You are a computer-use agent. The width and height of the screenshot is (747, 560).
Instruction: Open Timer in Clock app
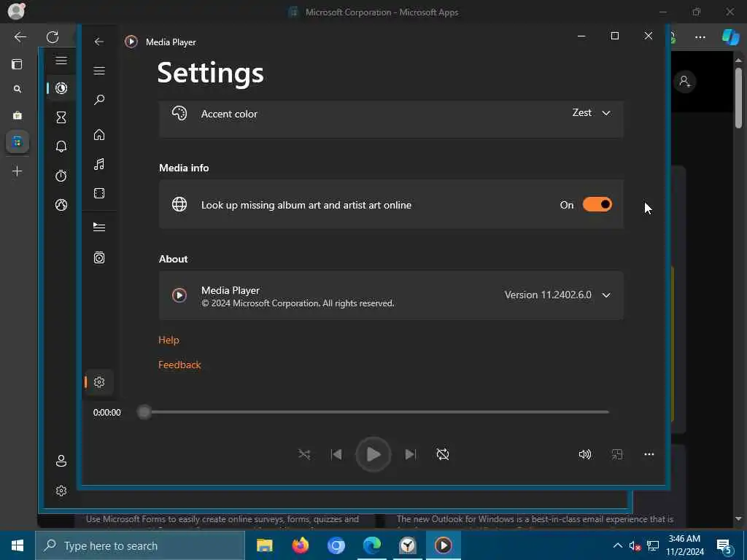point(61,117)
